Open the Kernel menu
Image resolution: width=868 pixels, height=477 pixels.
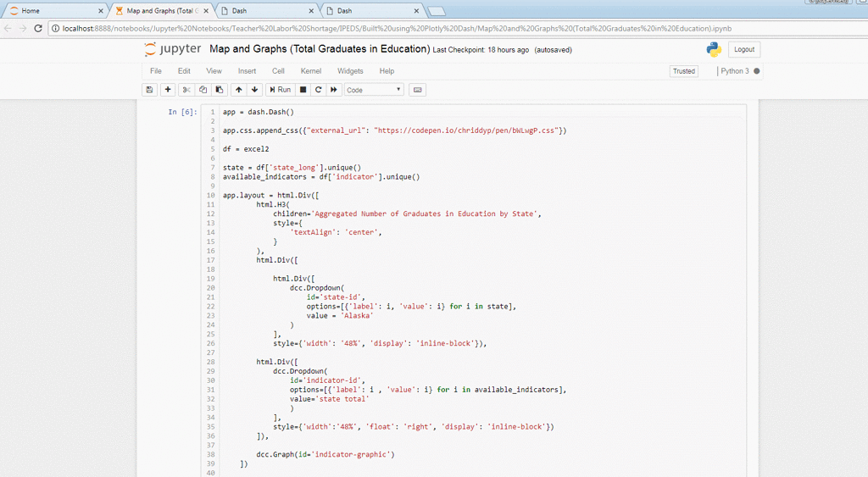[x=310, y=71]
